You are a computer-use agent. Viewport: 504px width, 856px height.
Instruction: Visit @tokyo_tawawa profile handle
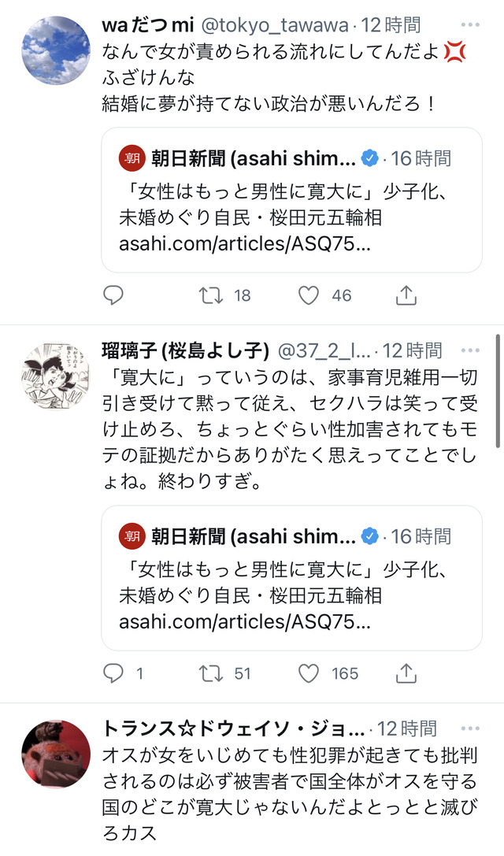click(275, 25)
